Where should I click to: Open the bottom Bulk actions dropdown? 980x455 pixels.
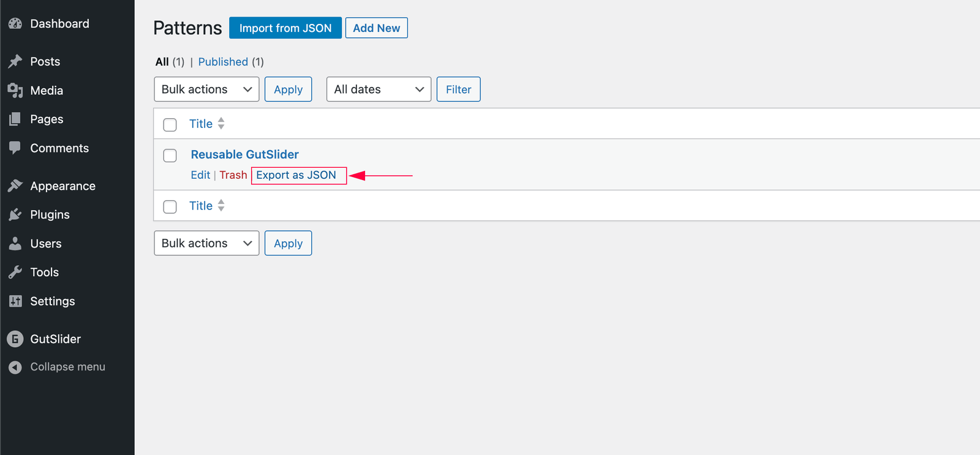click(206, 243)
